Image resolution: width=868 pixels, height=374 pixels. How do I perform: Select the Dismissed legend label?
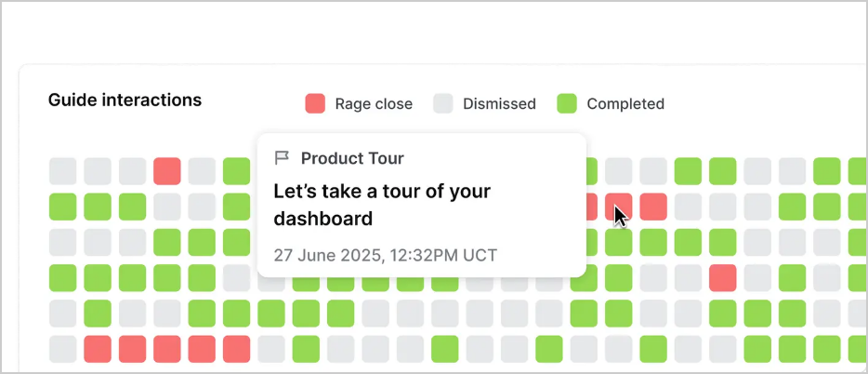(x=499, y=104)
